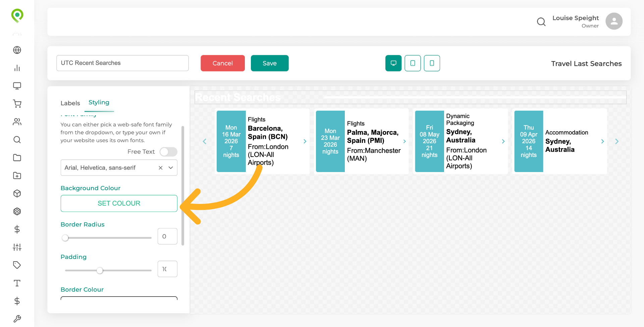The height and width of the screenshot is (327, 644).
Task: Open the sliders settings sidebar icon
Action: click(x=17, y=247)
